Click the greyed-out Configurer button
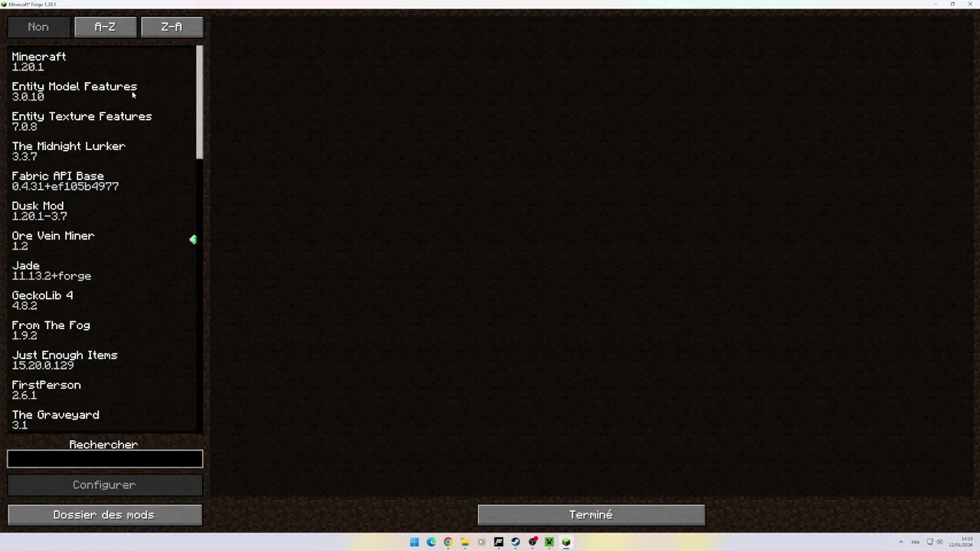980x551 pixels. coord(104,485)
